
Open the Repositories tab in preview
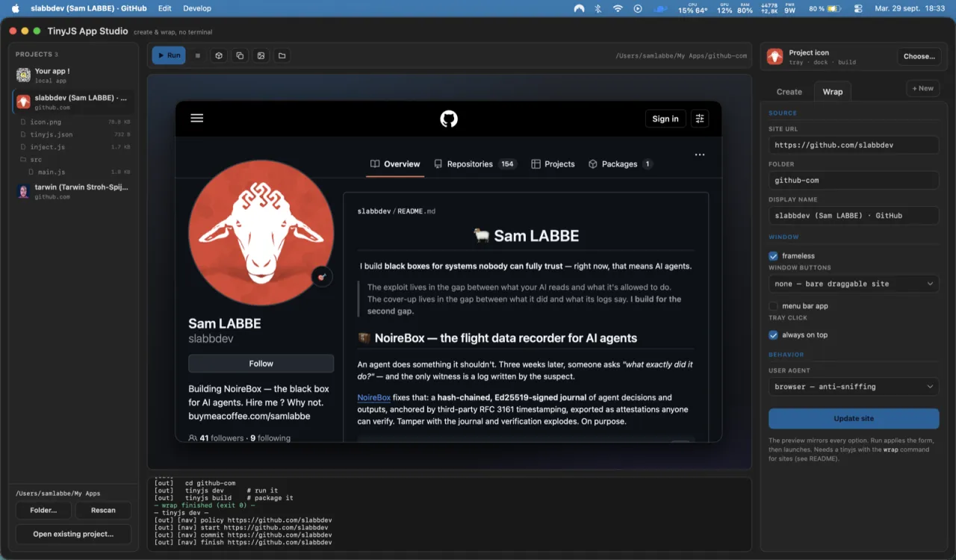[475, 164]
